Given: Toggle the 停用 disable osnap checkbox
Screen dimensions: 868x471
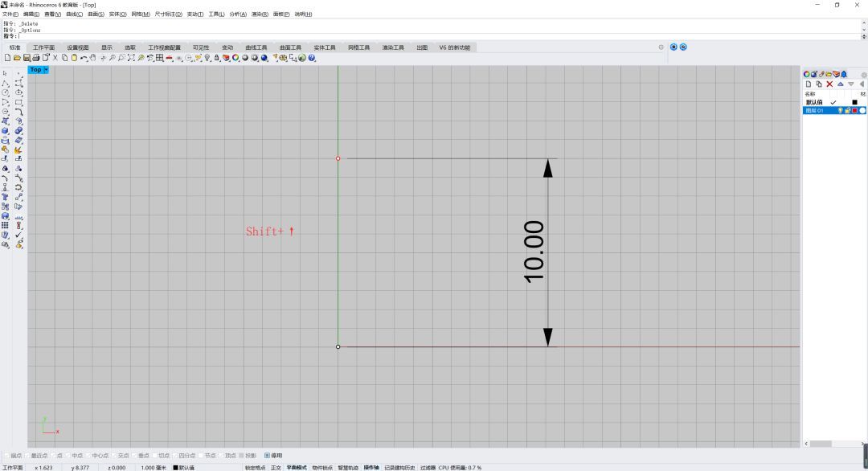Looking at the screenshot, I should 267,456.
